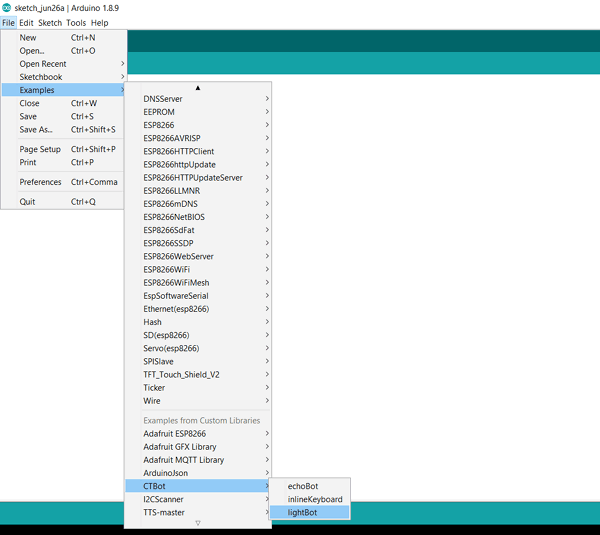The height and width of the screenshot is (535, 600).
Task: Expand the Ethernet(esp8266) examples
Action: 198,308
